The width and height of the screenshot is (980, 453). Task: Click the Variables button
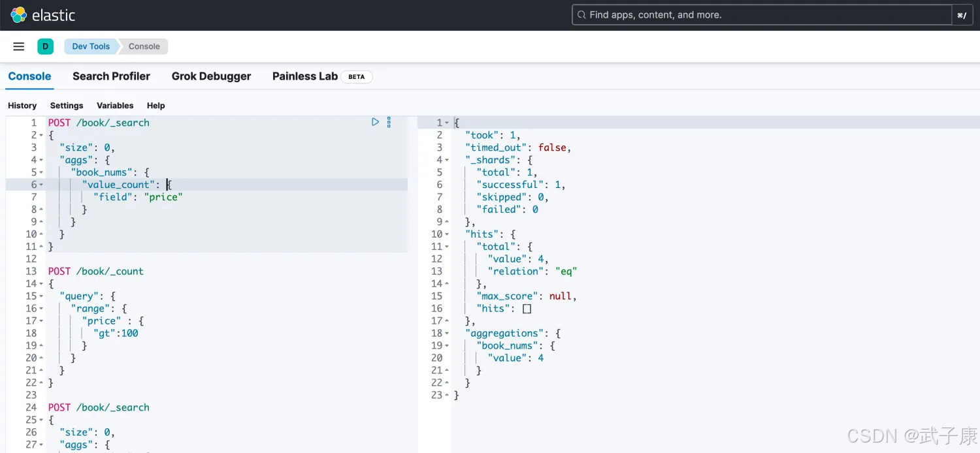click(x=115, y=106)
